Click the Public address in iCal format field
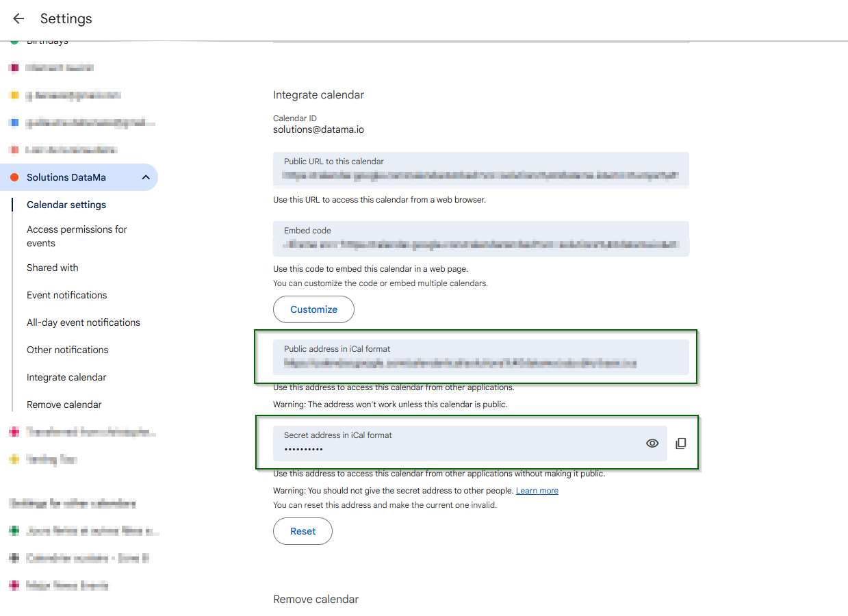 [x=481, y=357]
